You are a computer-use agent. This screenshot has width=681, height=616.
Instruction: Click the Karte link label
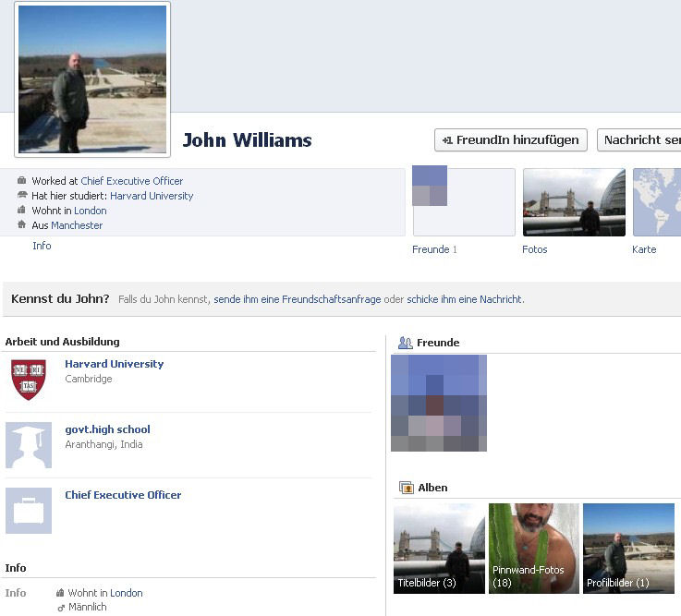point(644,249)
